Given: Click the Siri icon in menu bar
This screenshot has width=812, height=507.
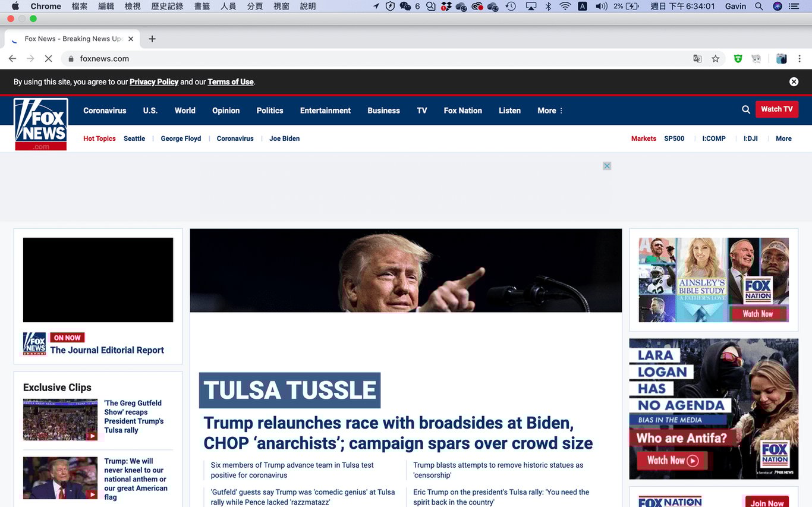Looking at the screenshot, I should coord(778,6).
